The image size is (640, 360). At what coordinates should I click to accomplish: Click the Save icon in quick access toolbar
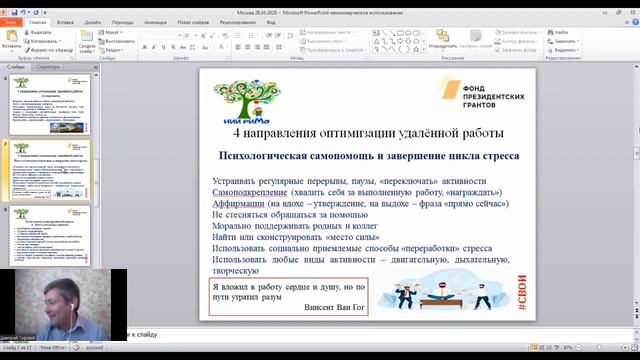point(14,13)
